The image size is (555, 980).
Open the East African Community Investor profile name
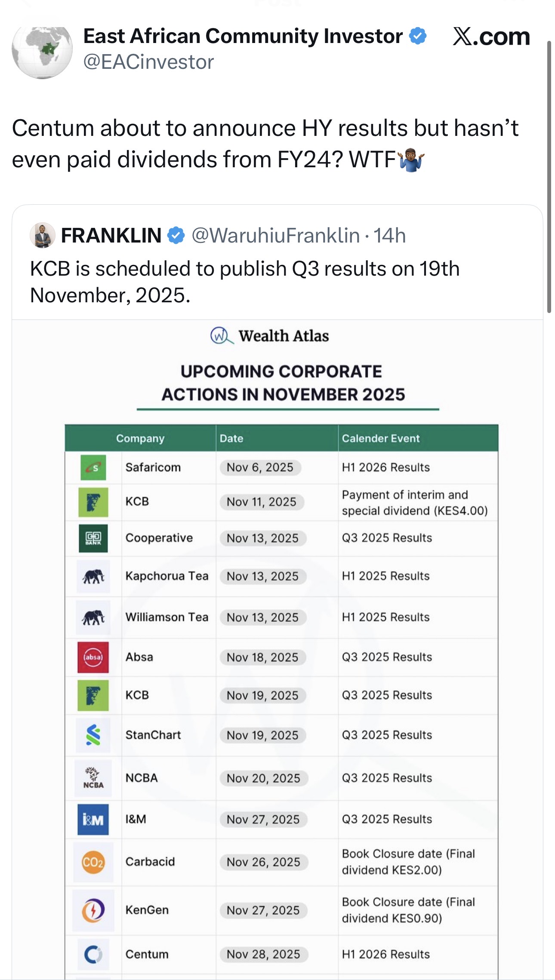point(243,36)
